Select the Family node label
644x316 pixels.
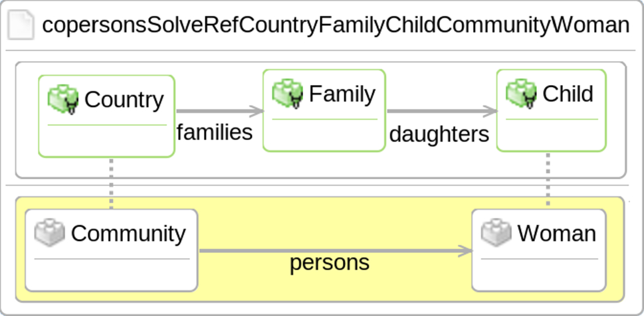tap(342, 94)
